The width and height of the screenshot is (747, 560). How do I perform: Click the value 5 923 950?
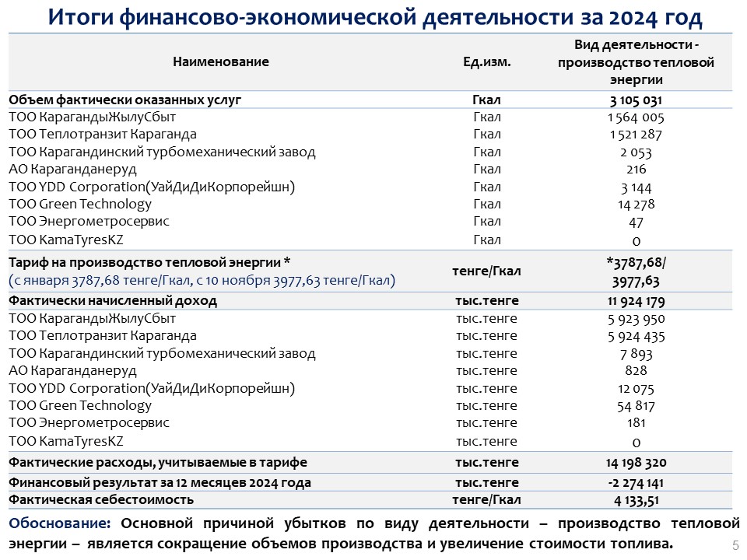pos(636,319)
